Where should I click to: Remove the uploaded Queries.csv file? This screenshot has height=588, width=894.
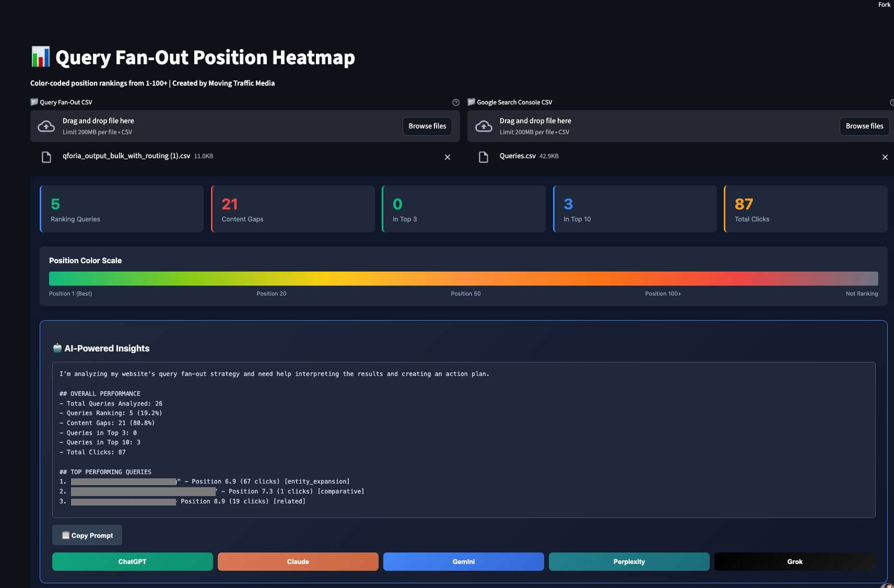(885, 157)
